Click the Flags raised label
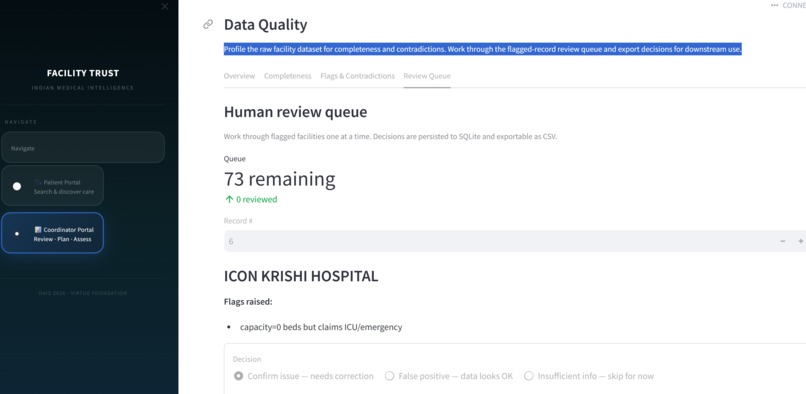Screen dimensions: 806x394 [x=248, y=302]
